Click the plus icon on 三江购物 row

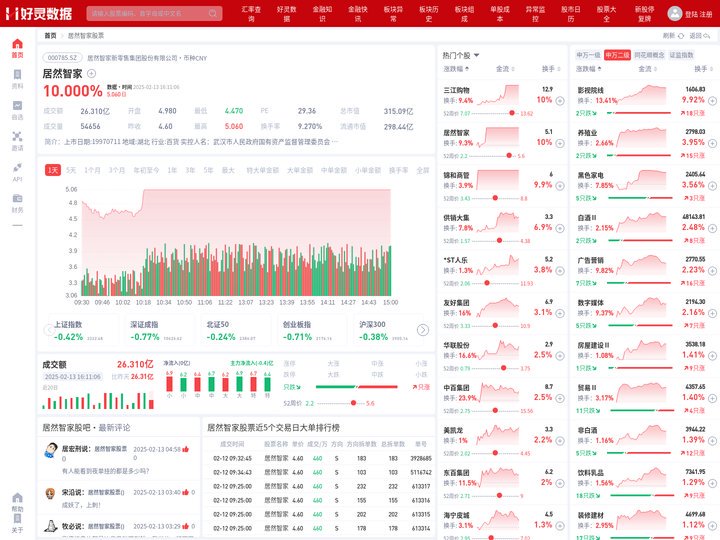[x=560, y=101]
